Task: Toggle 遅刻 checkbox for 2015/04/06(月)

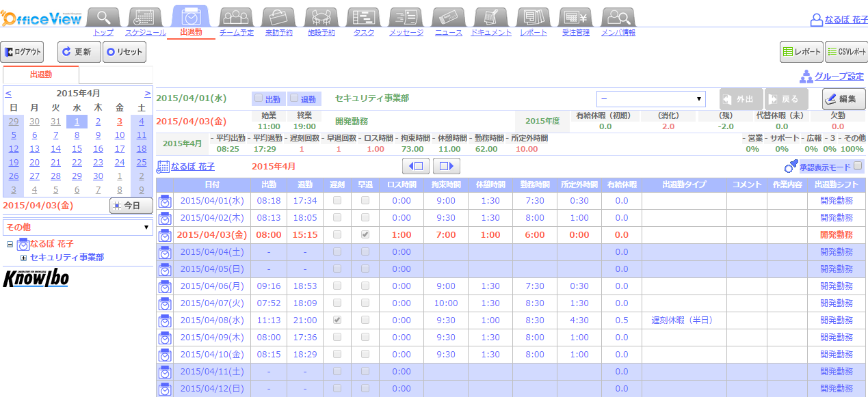Action: coord(337,286)
